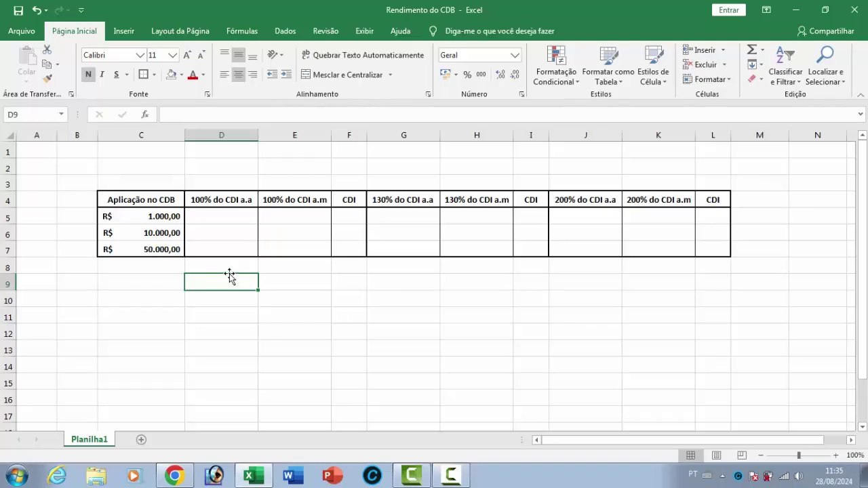Click the Increase Decimal icon

500,75
